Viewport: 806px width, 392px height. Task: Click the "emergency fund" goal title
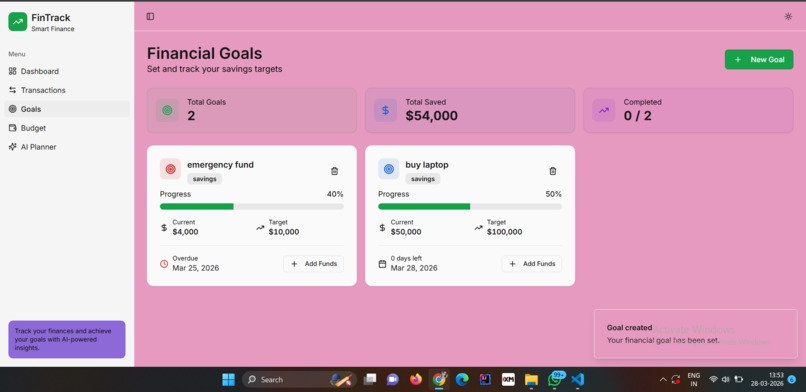(220, 165)
